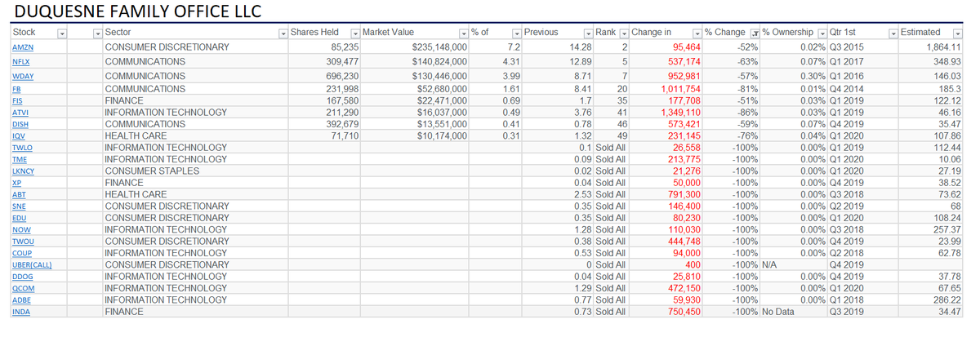Follow the FIS stock link
Viewport: 980px width, 355px height.
(x=17, y=100)
